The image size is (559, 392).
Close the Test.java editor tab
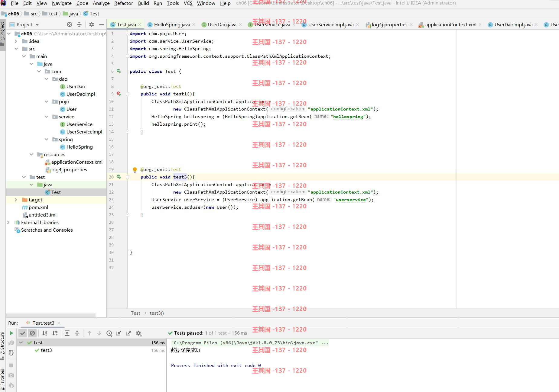click(140, 24)
